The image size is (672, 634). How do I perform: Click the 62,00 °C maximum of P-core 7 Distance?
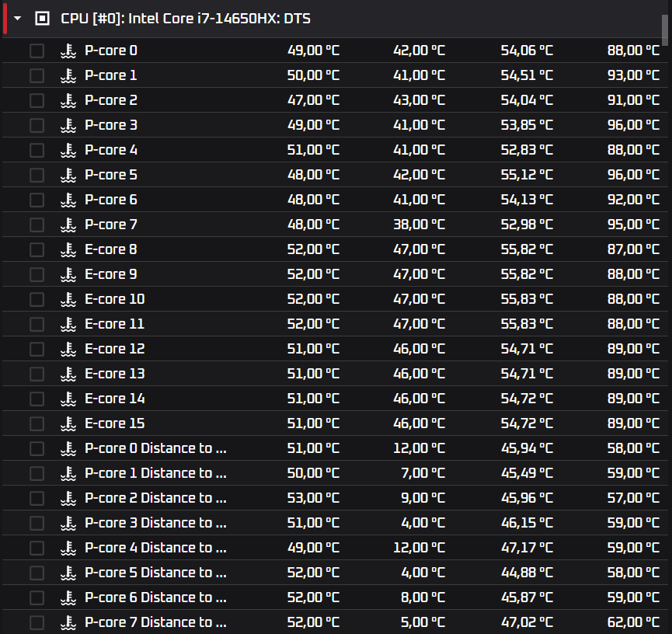pos(633,622)
